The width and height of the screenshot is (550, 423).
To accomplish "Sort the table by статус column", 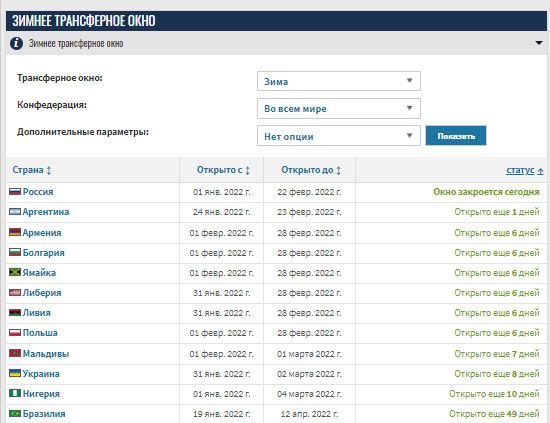I will 520,170.
